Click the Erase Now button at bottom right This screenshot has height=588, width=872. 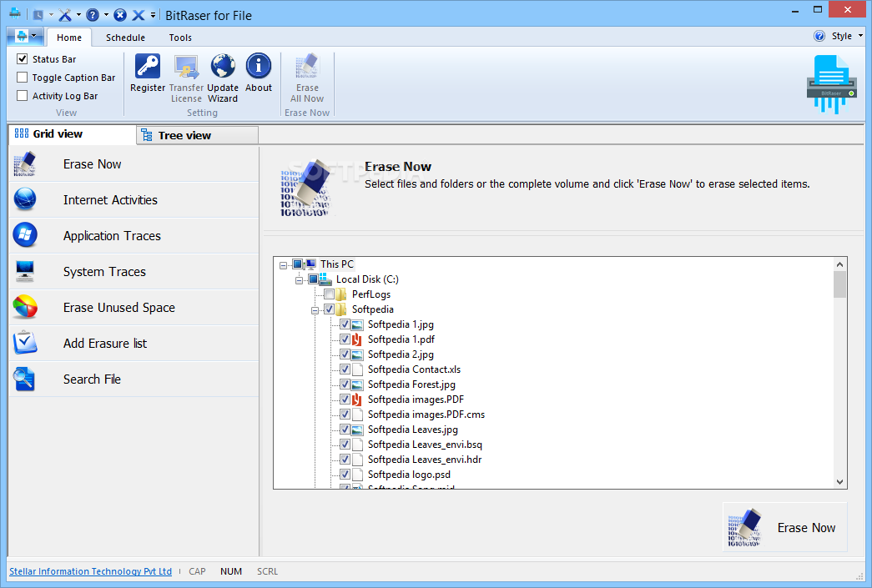pos(784,527)
